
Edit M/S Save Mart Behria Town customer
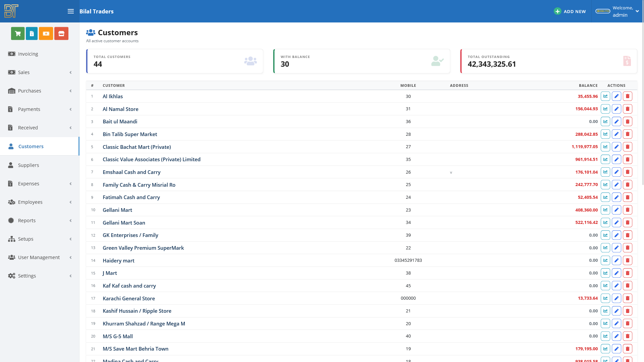616,349
